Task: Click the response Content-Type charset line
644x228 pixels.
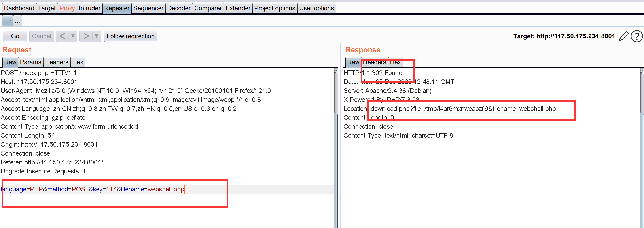Action: click(398, 136)
